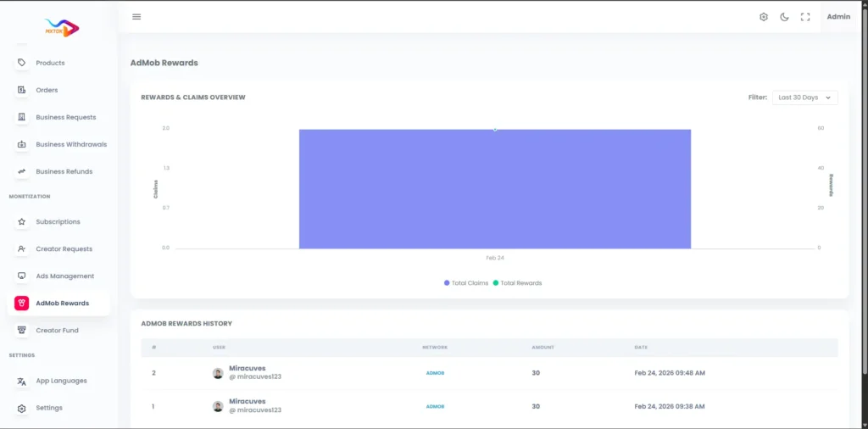
Task: Toggle Total Claims legend series
Action: (466, 283)
